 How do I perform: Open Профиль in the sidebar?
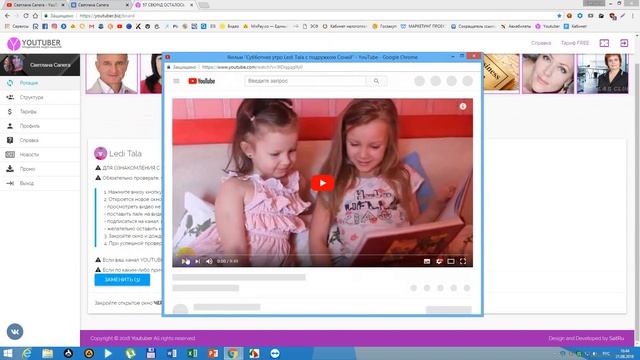point(40,126)
